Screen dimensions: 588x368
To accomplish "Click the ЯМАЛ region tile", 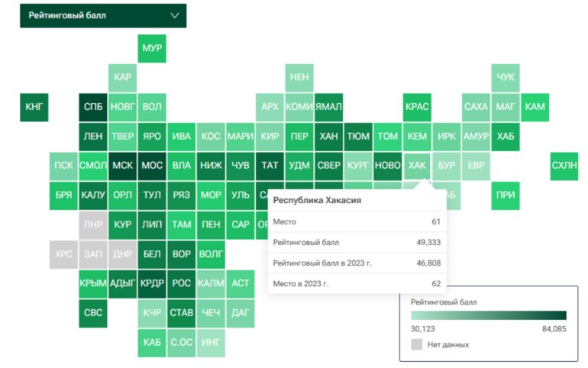I will (328, 107).
